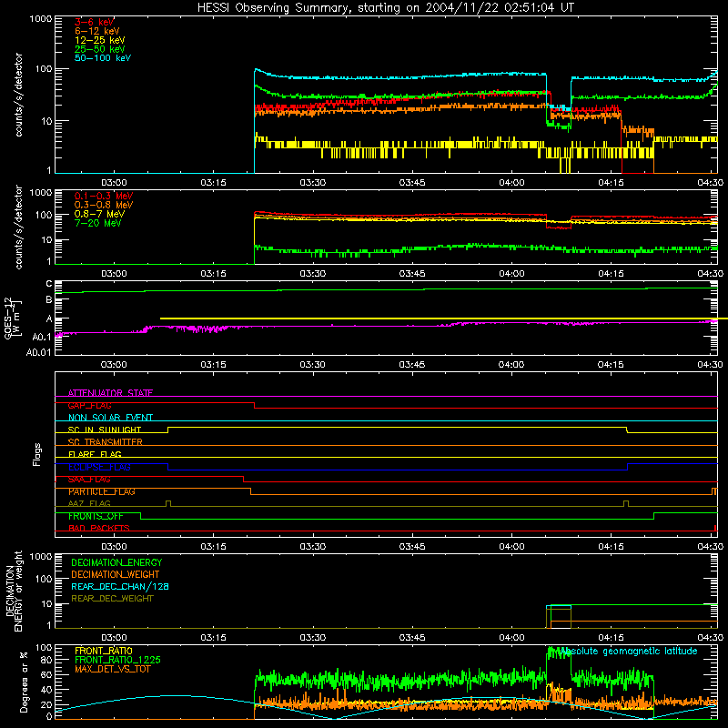Click the '0.8-7 MeV' legend entry

[99, 214]
